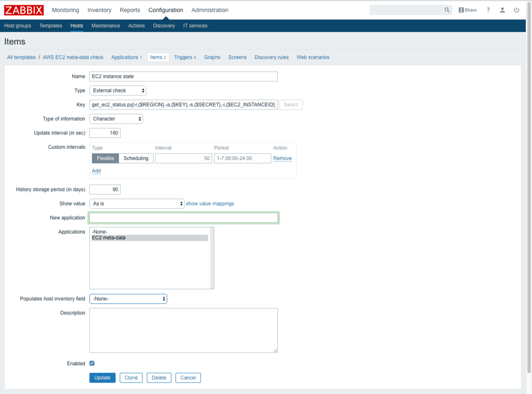Open the Inventory menu
Viewport: 532px width, 394px height.
(99, 10)
